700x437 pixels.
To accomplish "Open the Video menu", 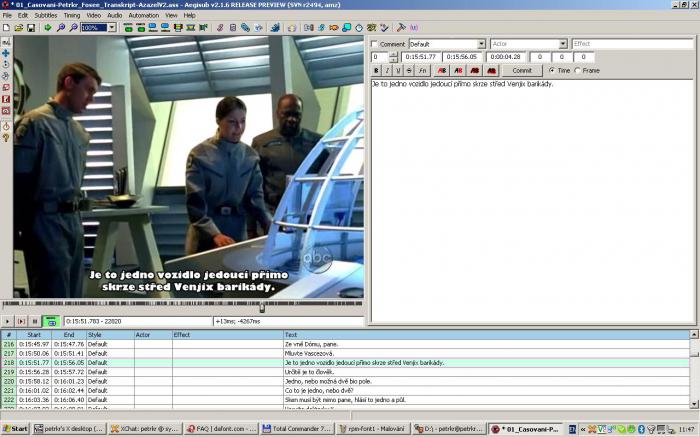I will coord(93,15).
